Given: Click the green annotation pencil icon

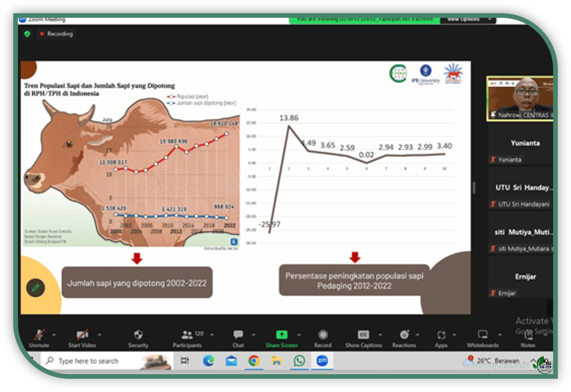Looking at the screenshot, I should click(x=36, y=288).
